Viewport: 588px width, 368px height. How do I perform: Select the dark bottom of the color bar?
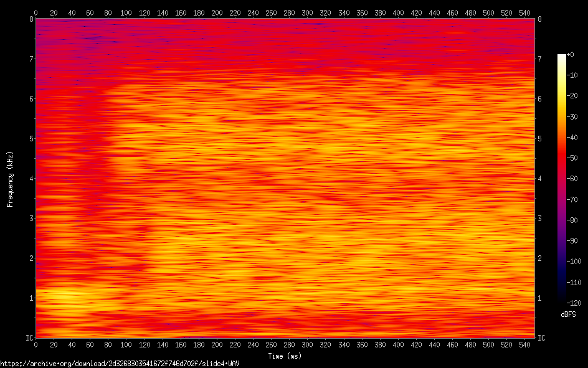(562, 299)
